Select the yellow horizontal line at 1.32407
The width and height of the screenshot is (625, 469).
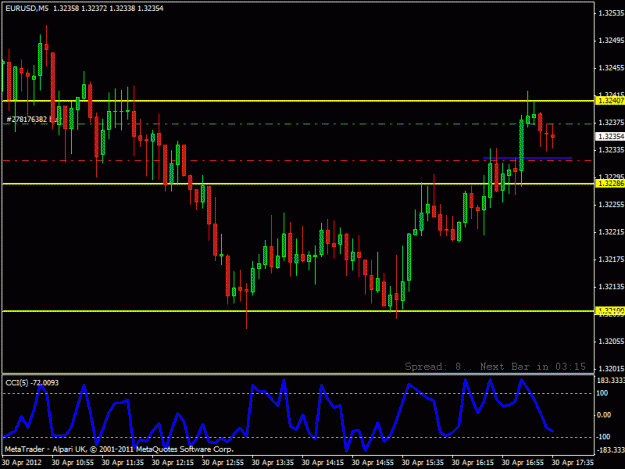point(298,101)
